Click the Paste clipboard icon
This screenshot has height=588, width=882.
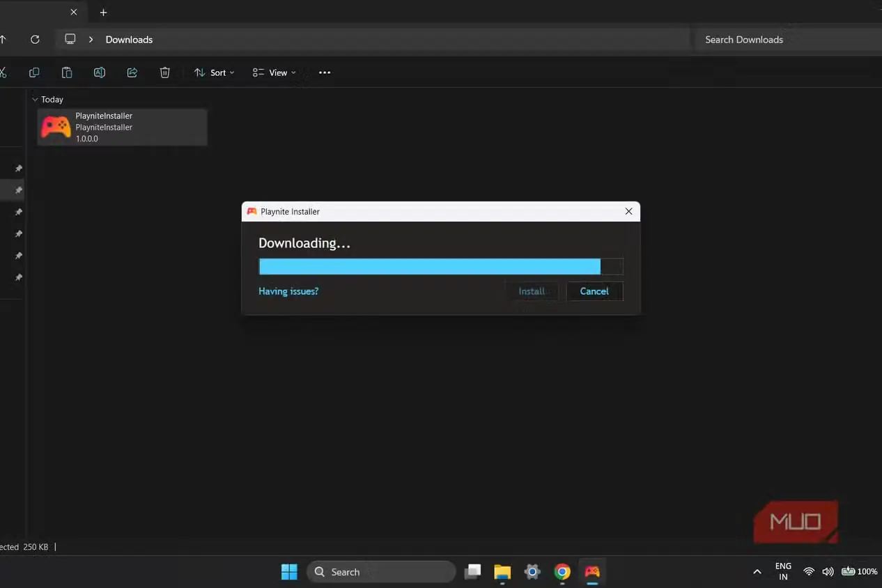[x=67, y=72]
